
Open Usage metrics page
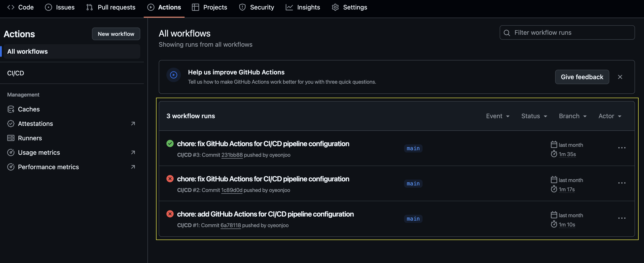pyautogui.click(x=39, y=152)
